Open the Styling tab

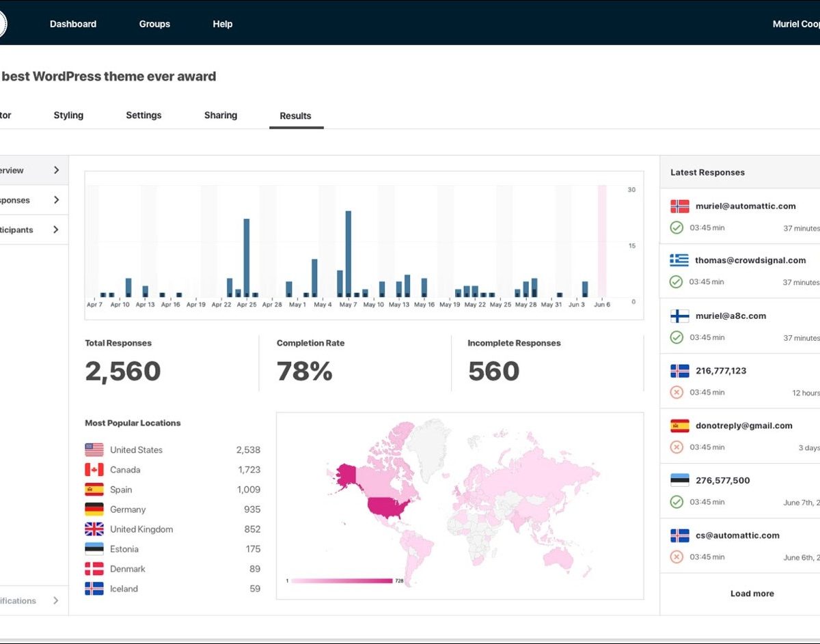[x=68, y=115]
